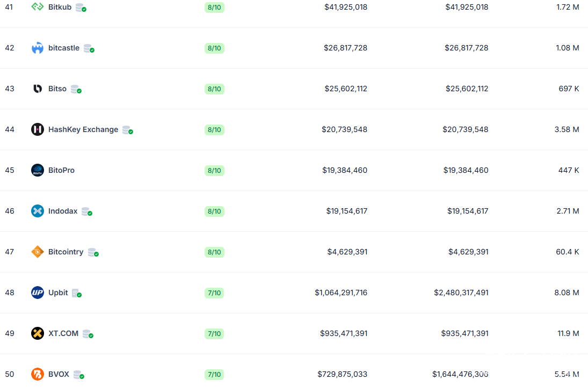The width and height of the screenshot is (588, 387).
Task: Open the BitoPro exchange page
Action: (x=62, y=170)
